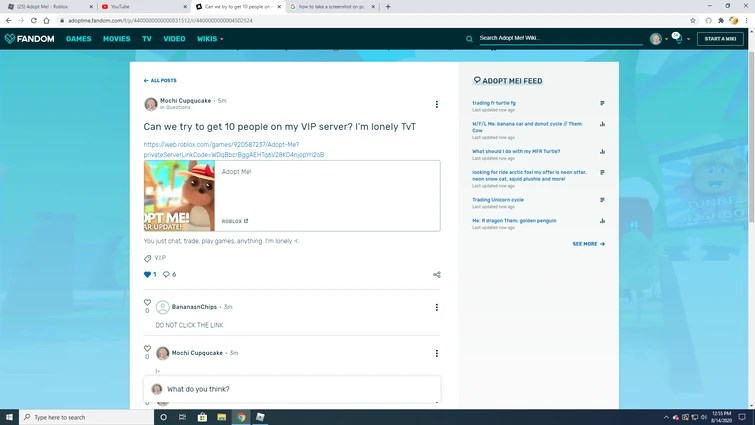Open three-dot menu on Mochi Cupqucake's reply
The height and width of the screenshot is (425, 755).
437,353
